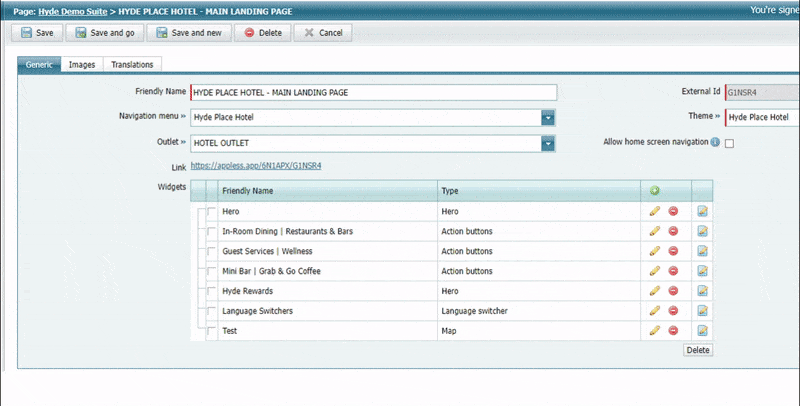Click the External Id field
This screenshot has width=800, height=406.
(x=762, y=92)
